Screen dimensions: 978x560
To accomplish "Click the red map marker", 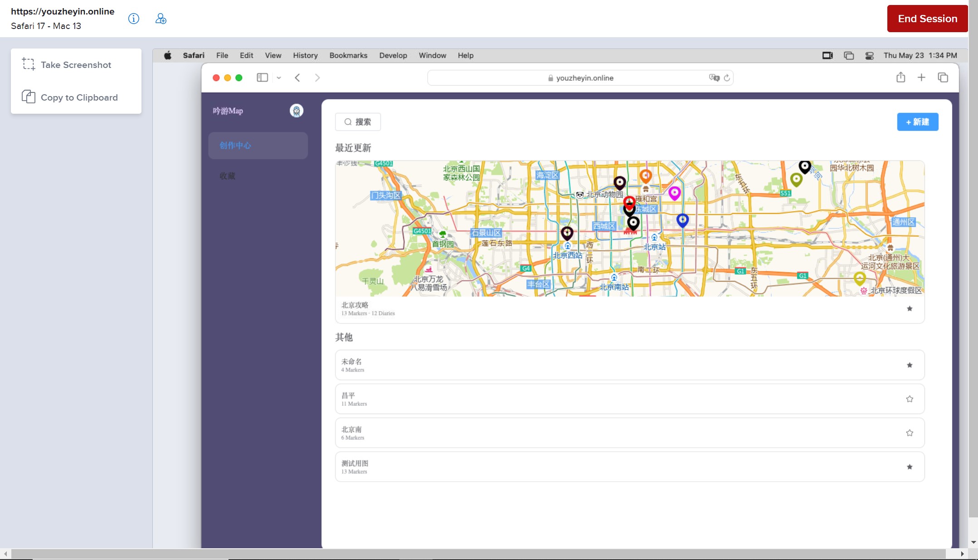I will pos(629,202).
